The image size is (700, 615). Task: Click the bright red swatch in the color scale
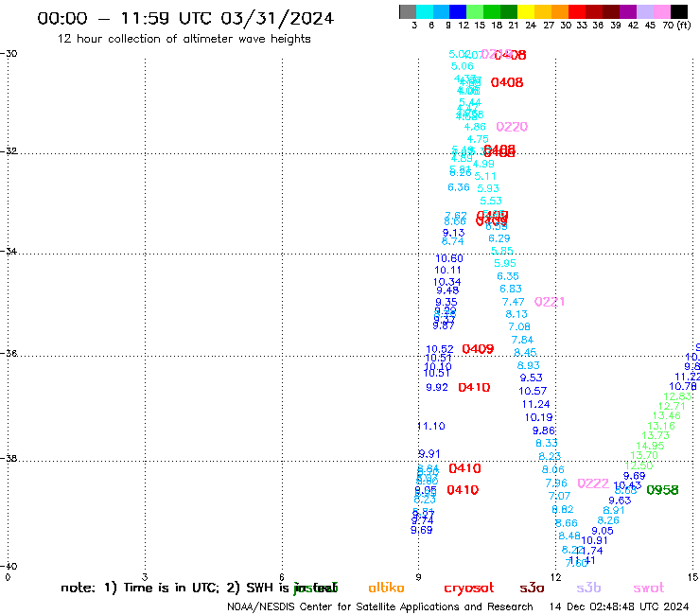coord(577,11)
